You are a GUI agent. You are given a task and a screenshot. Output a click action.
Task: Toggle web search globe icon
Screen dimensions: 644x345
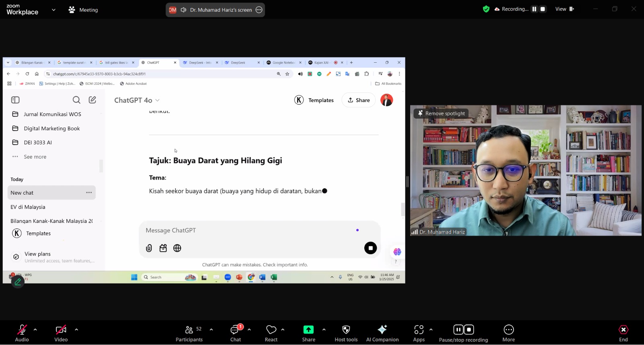click(x=177, y=248)
